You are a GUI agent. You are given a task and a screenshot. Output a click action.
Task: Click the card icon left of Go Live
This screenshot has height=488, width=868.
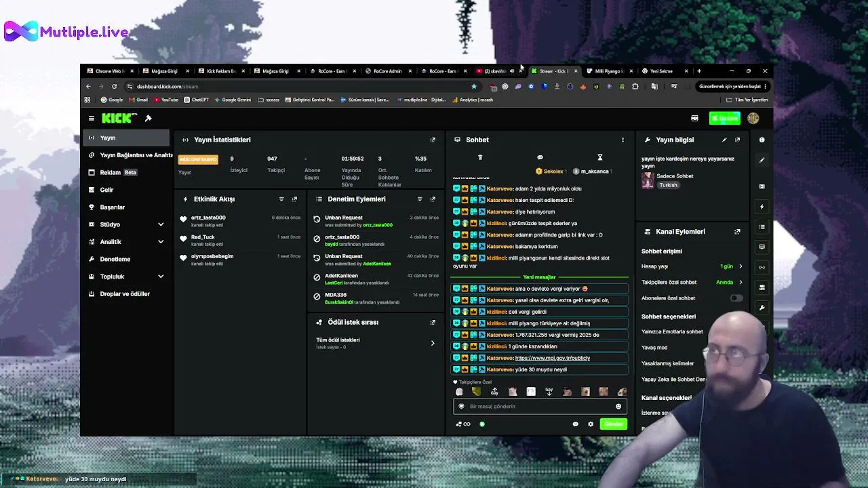coord(694,119)
